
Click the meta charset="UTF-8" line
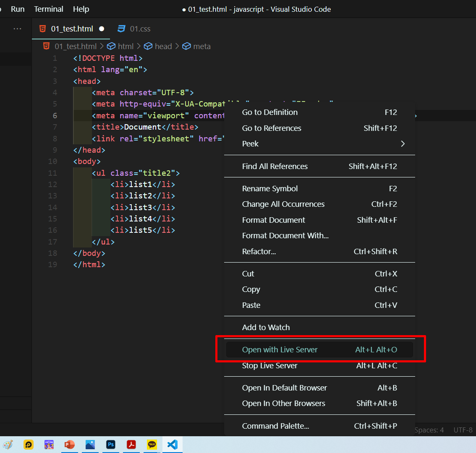[143, 93]
